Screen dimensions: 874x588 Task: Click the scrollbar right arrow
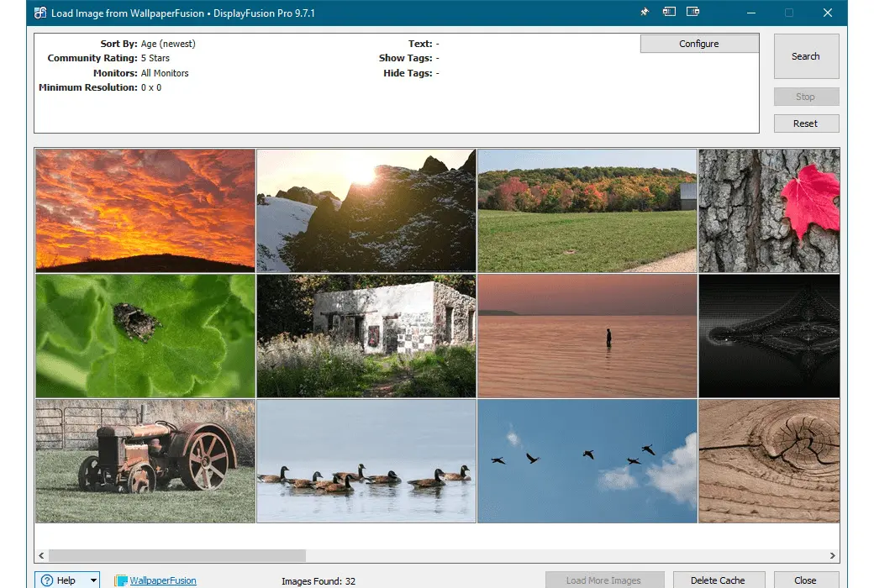832,556
